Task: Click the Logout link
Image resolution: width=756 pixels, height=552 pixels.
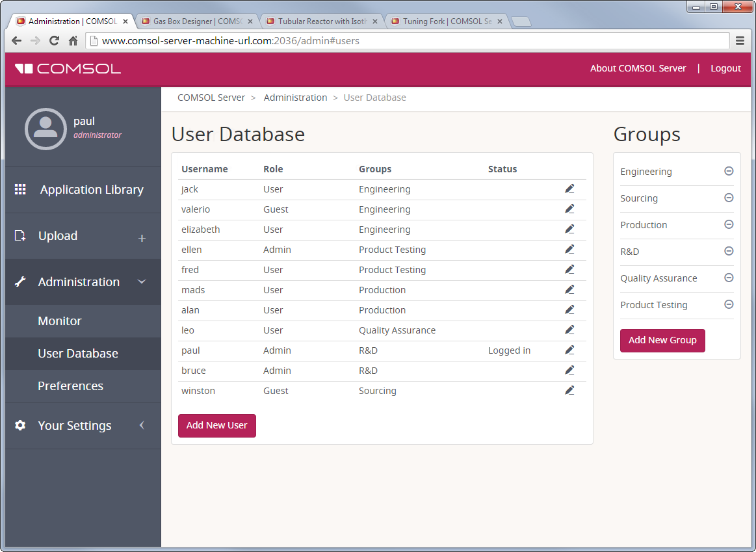Action: 725,68
